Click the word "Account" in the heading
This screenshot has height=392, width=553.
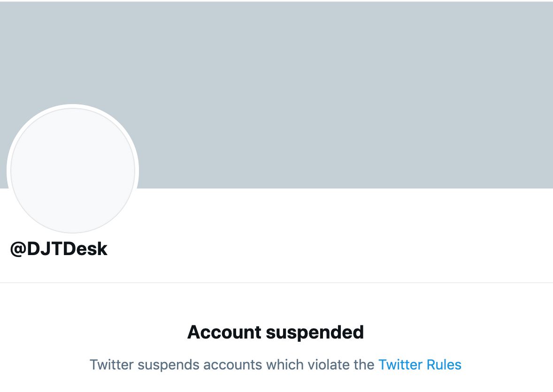(x=224, y=332)
